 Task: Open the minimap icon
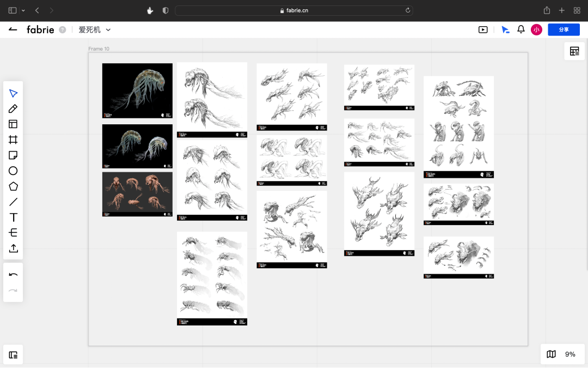tap(551, 354)
